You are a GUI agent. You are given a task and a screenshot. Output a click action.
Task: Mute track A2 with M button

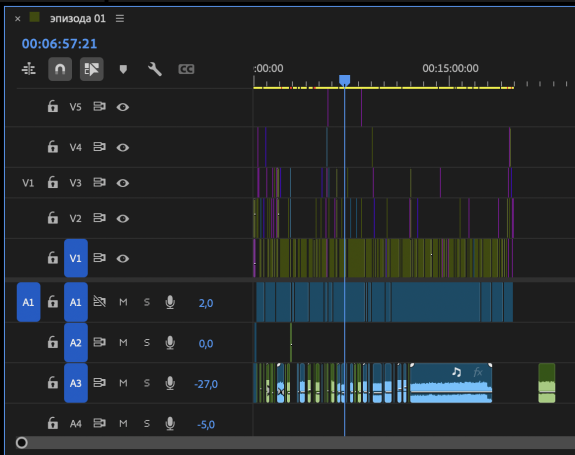[x=123, y=342]
